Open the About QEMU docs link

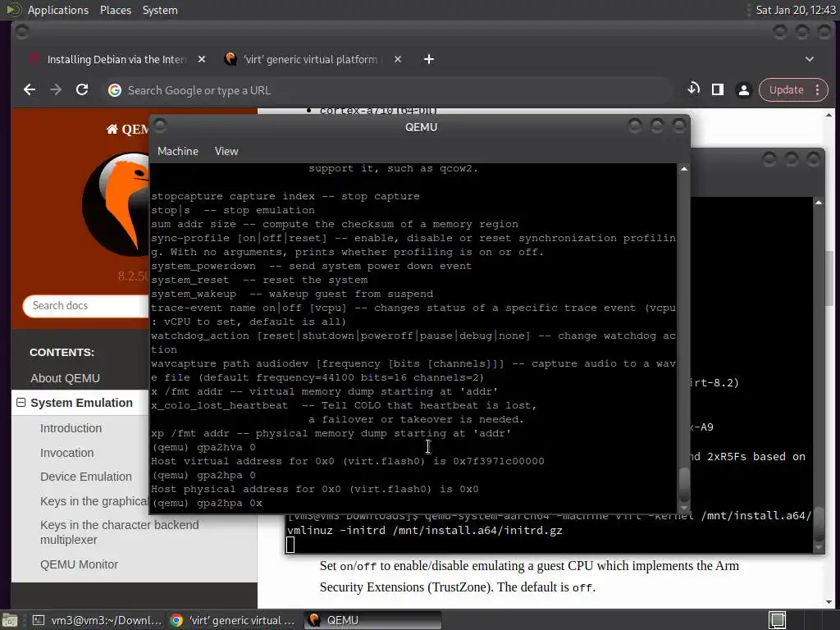point(65,378)
